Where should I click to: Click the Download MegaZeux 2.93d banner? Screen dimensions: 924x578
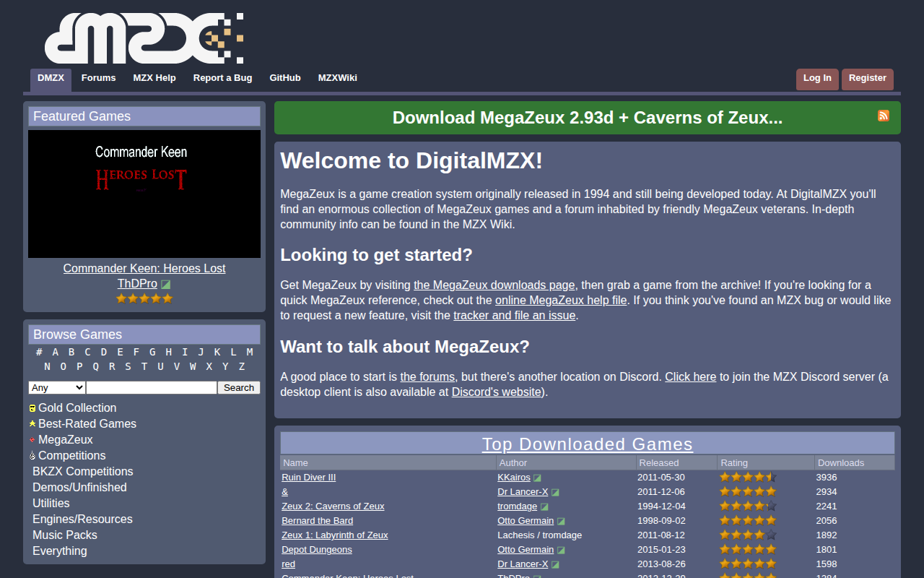pos(588,118)
